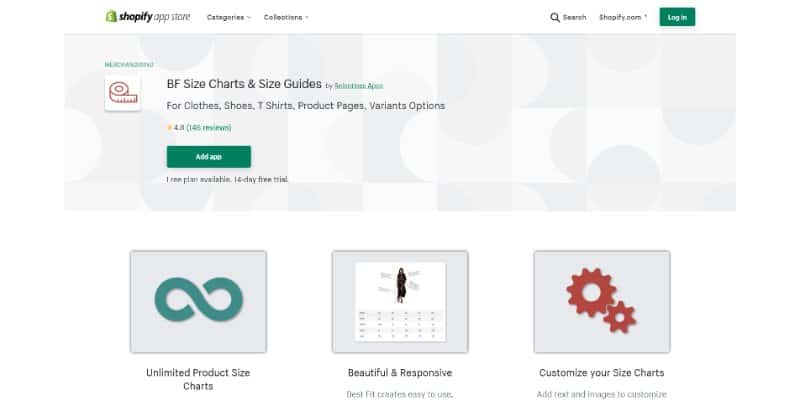Open Shopify.com external link
Viewport: 800px width, 401px height.
coord(622,17)
